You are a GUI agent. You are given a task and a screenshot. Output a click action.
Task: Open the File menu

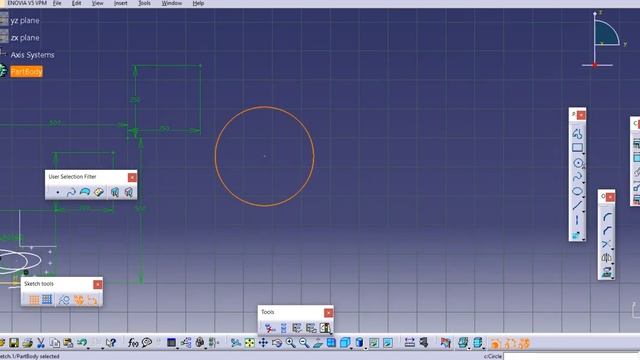57,3
